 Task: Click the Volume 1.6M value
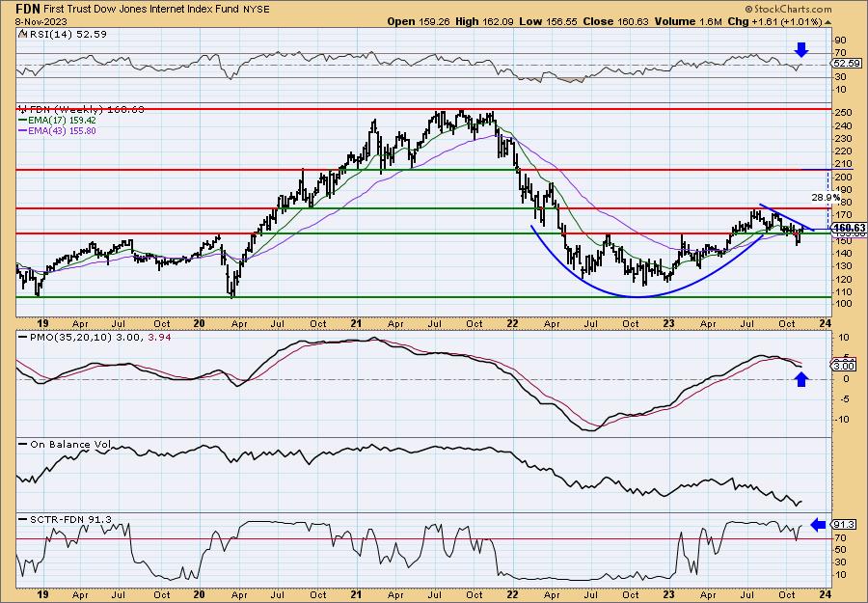coord(688,21)
